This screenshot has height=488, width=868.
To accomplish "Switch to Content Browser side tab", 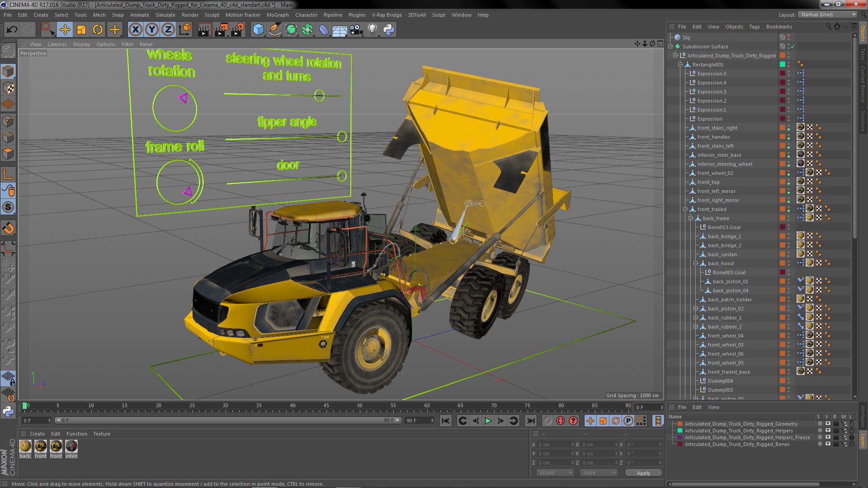I will (x=863, y=84).
